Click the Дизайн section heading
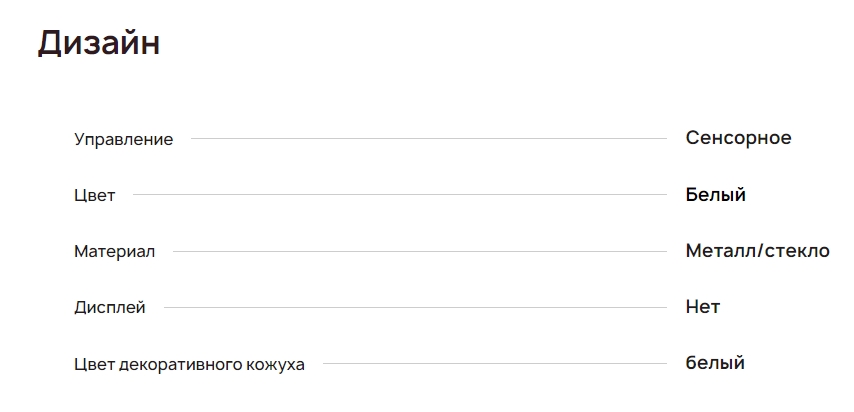The width and height of the screenshot is (854, 412). point(99,43)
